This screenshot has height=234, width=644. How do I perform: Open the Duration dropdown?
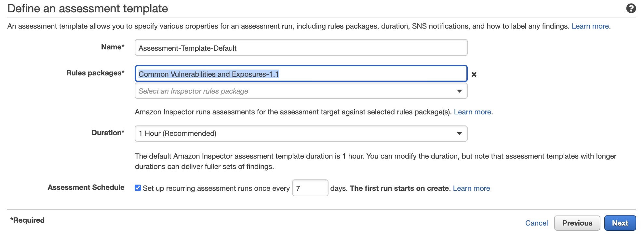301,134
